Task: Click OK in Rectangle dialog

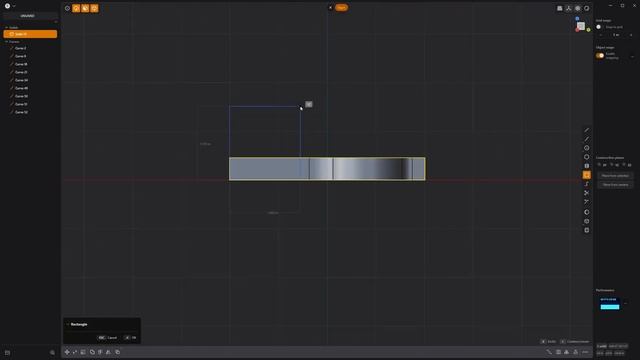Action: pos(131,338)
